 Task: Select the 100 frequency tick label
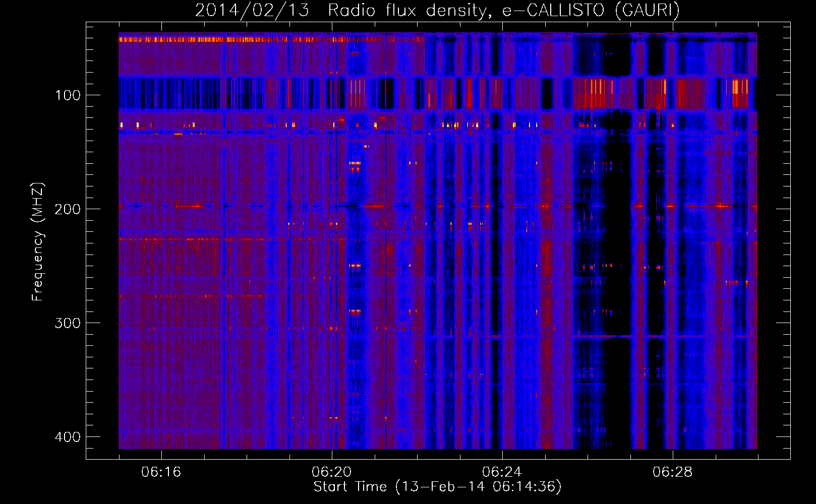click(68, 95)
